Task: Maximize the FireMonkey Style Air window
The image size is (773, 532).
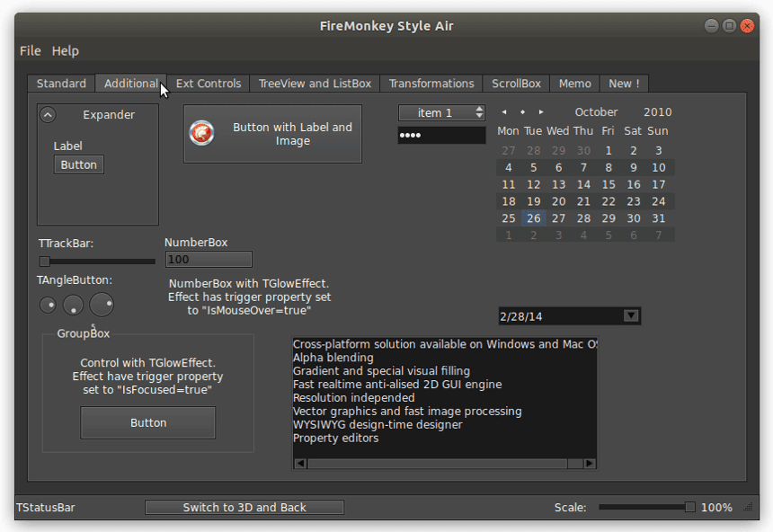Action: (x=730, y=26)
